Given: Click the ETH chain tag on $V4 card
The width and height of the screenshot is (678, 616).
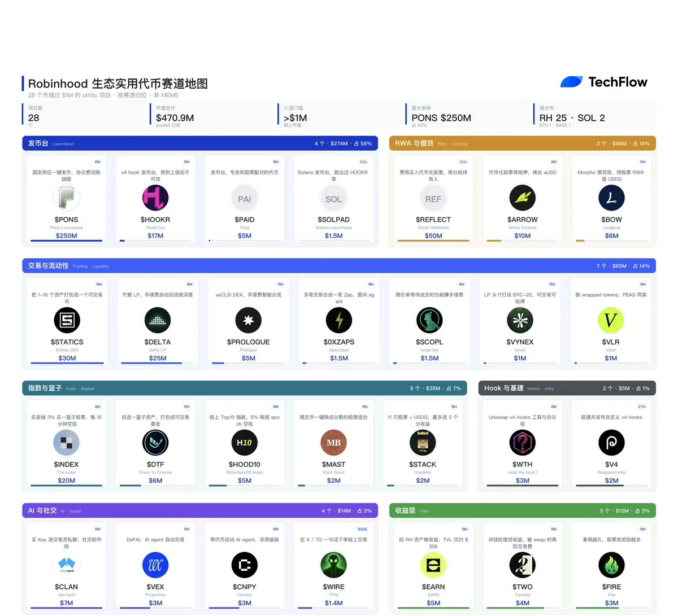Looking at the screenshot, I should pos(642,407).
